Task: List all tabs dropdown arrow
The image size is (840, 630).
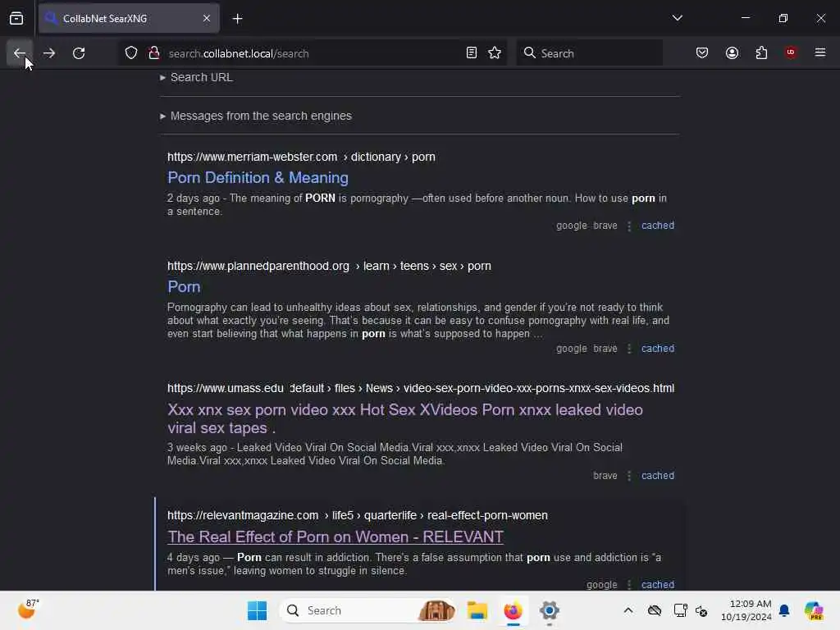Action: coord(678,18)
